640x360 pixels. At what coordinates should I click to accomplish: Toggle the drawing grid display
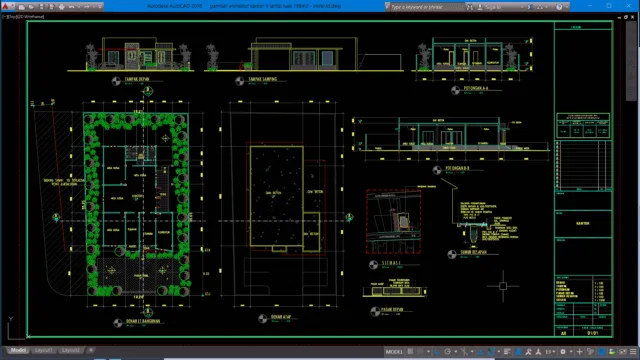pyautogui.click(x=410, y=351)
